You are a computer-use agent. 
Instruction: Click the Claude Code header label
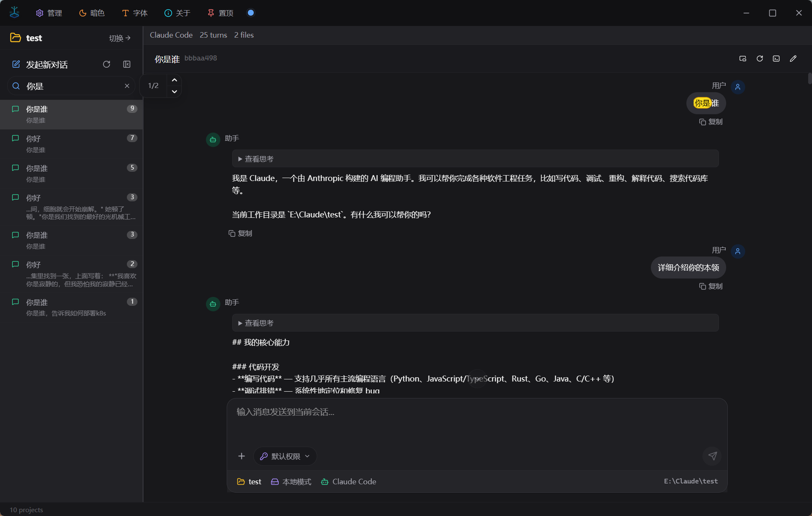coord(171,35)
